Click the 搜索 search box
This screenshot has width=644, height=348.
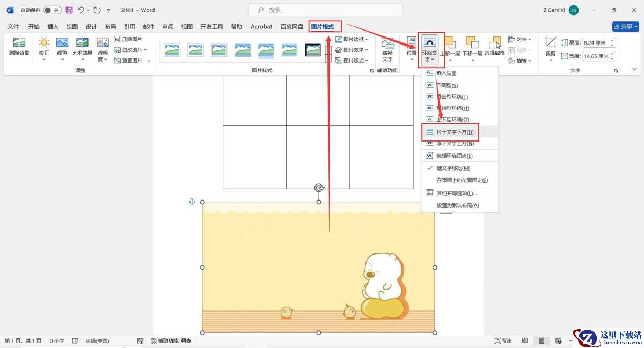pos(325,10)
